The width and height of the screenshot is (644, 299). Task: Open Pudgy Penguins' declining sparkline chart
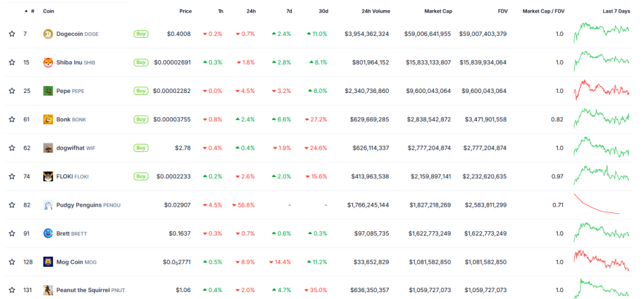[x=597, y=204]
